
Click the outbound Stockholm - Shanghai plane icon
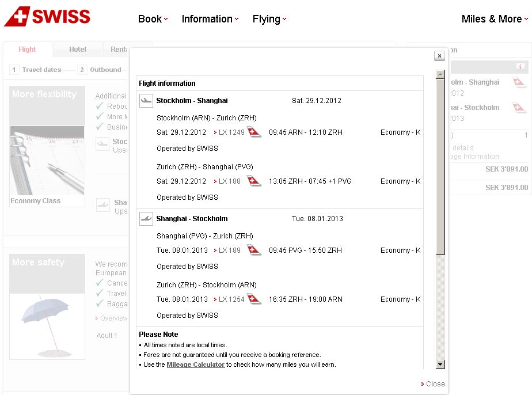click(146, 101)
